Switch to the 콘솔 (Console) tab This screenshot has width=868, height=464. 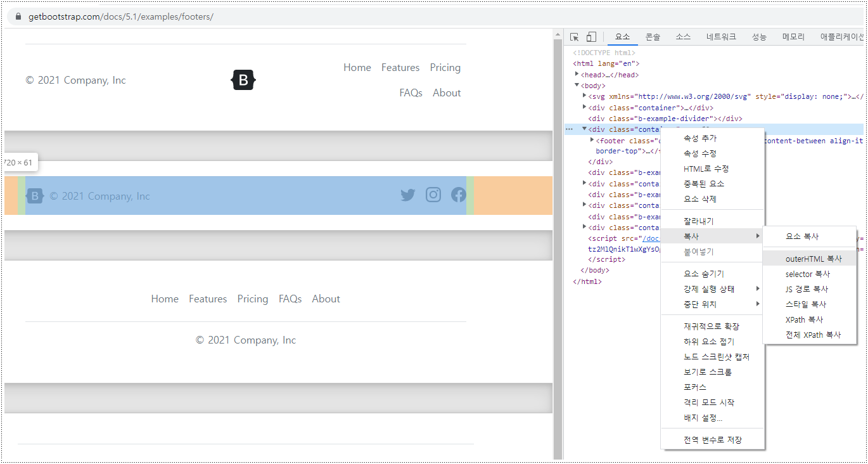653,37
